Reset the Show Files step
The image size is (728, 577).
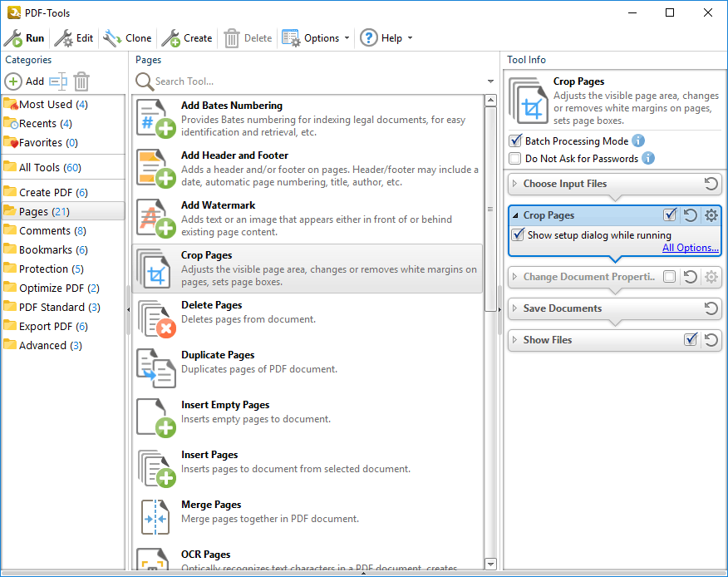point(711,340)
